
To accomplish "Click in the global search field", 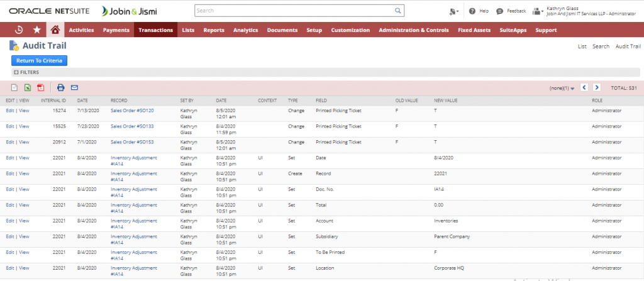I will pos(294,11).
